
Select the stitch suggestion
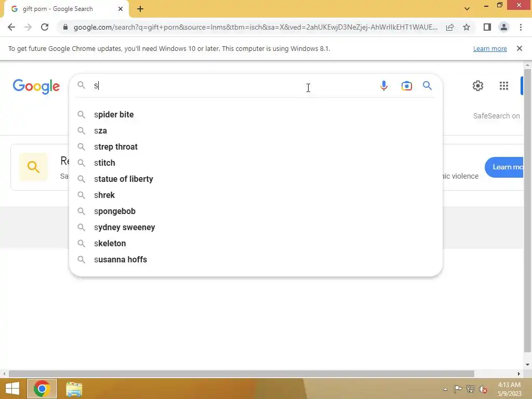coord(256,163)
